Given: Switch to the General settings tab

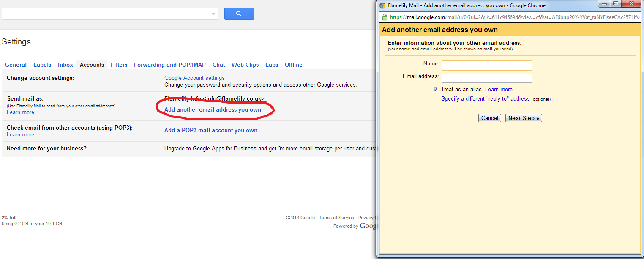Looking at the screenshot, I should 16,65.
